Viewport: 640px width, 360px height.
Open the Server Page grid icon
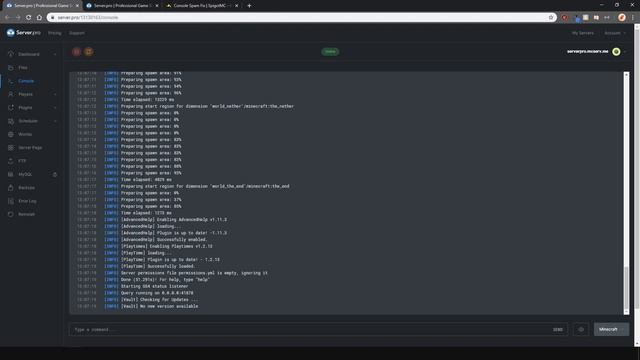[x=11, y=147]
